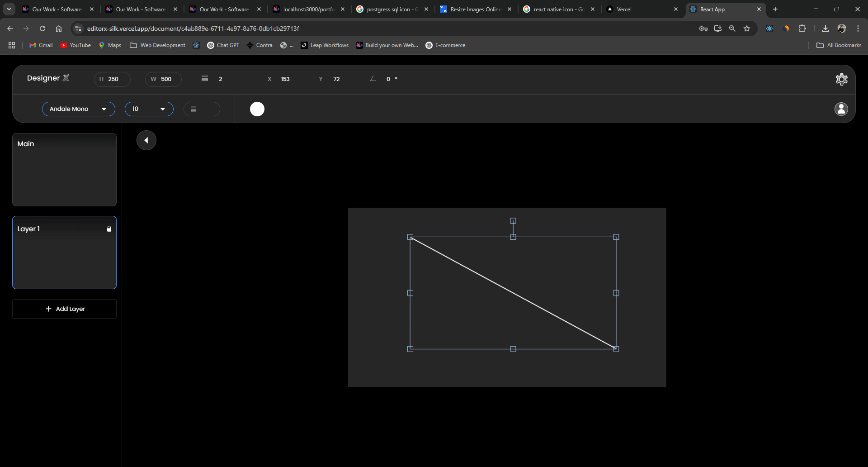This screenshot has width=868, height=467.
Task: Click the bottom-left selection handle
Action: (x=410, y=349)
